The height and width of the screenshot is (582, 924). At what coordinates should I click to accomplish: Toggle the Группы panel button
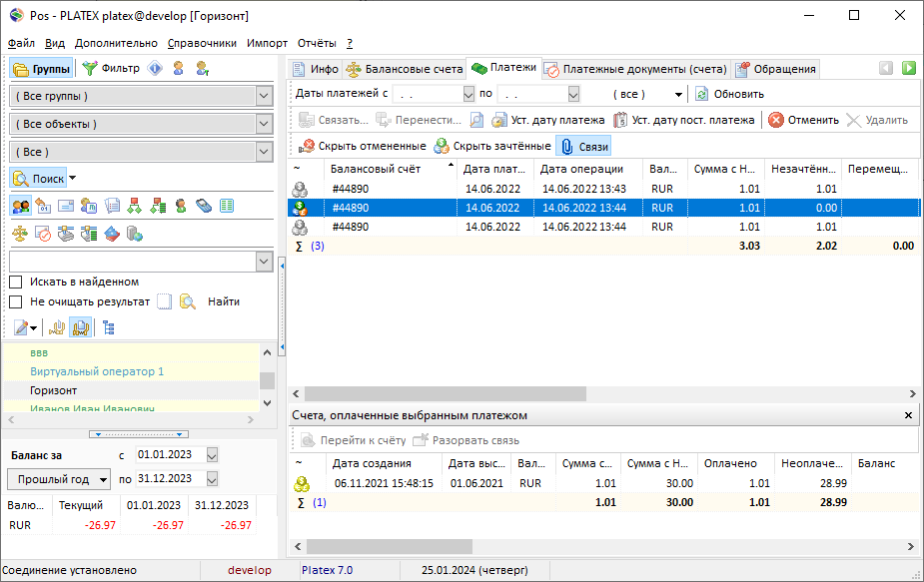[x=41, y=69]
